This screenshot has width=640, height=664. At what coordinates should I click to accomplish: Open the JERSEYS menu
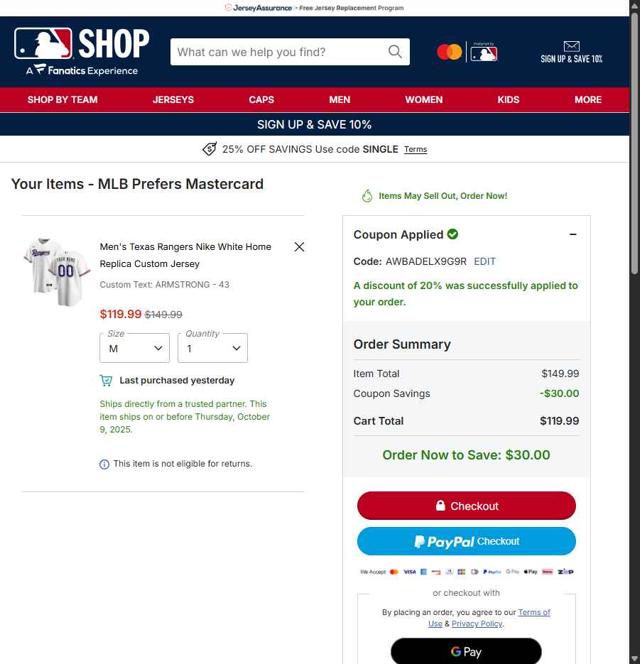click(173, 100)
